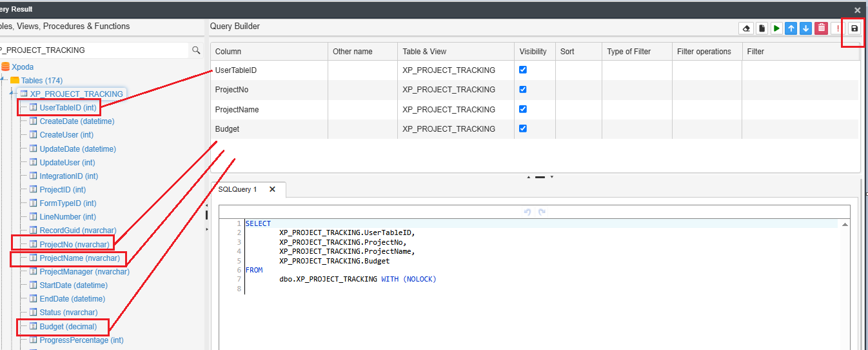Viewport: 868px width, 350px height.
Task: Click the column icon beside IntegrationID (int)
Action: (34, 176)
